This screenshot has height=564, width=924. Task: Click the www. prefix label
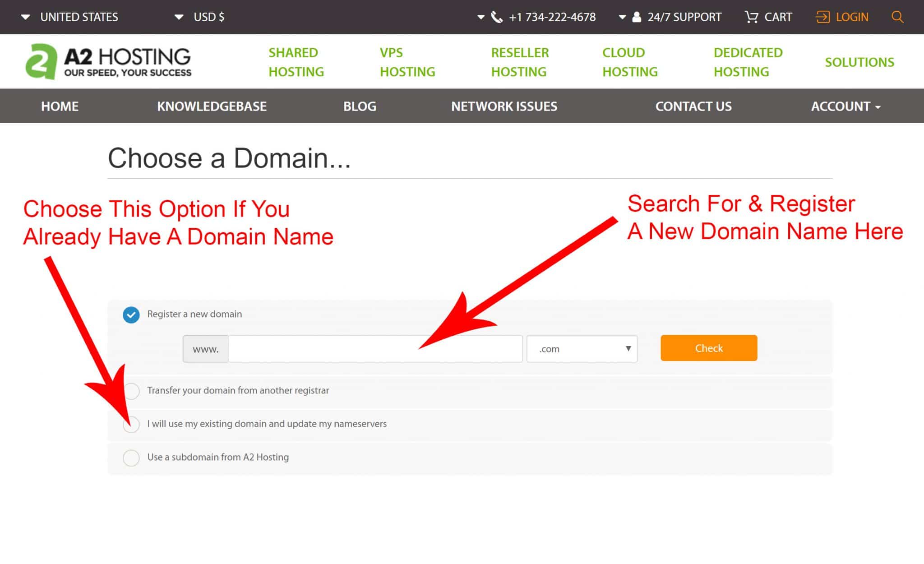[x=205, y=349]
